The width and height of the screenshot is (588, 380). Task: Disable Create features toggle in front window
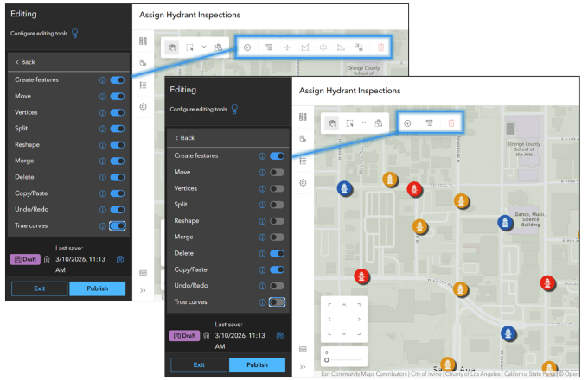277,156
